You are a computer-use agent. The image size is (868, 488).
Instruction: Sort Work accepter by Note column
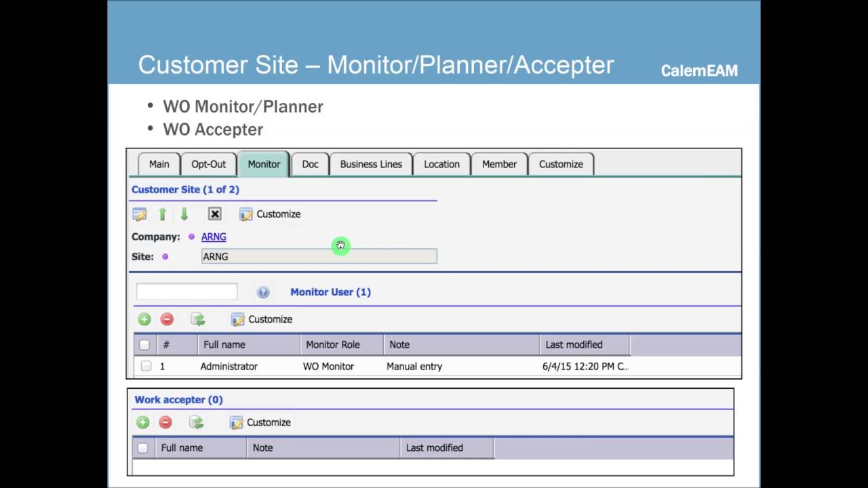pos(324,448)
